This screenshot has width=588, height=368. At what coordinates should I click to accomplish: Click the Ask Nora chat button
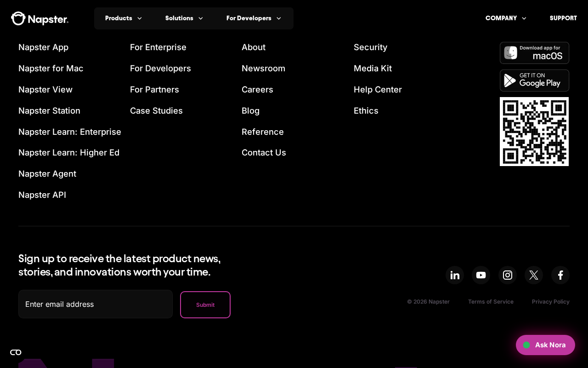545,345
